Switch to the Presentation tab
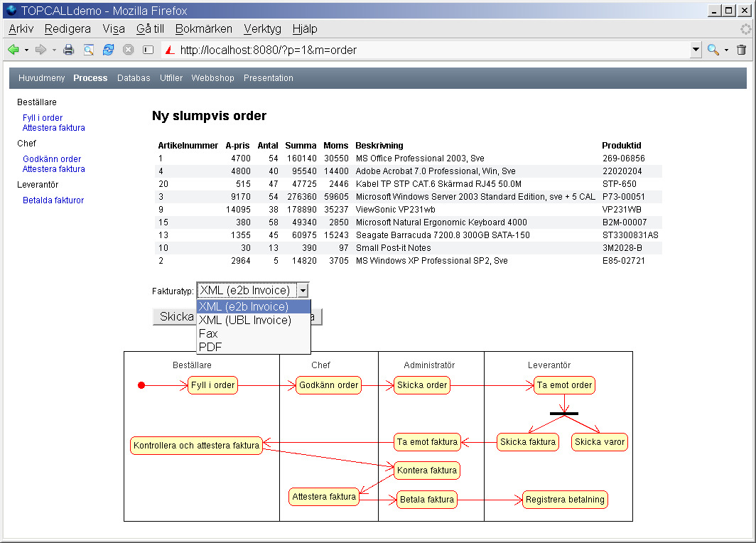The image size is (756, 543). click(268, 78)
